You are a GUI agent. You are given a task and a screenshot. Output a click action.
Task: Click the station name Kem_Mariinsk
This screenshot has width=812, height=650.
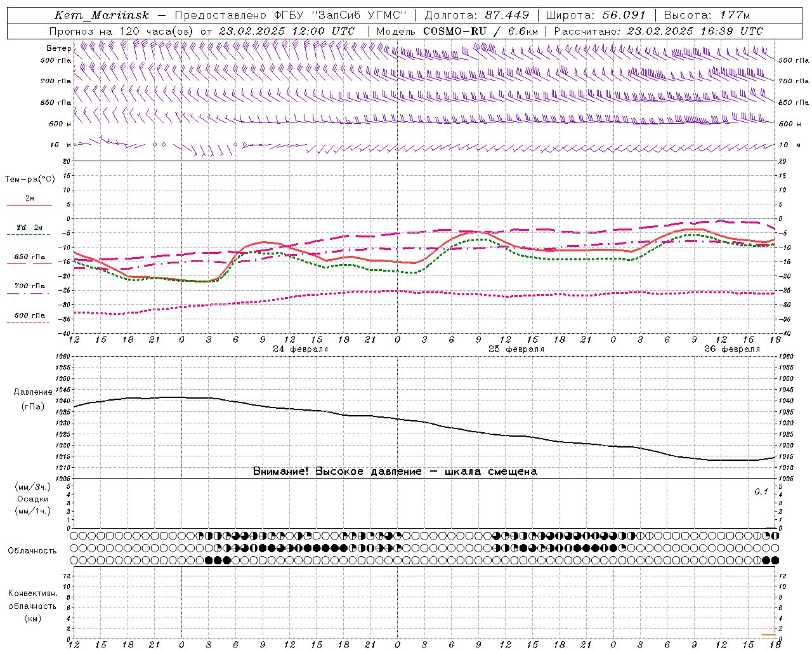pos(101,15)
